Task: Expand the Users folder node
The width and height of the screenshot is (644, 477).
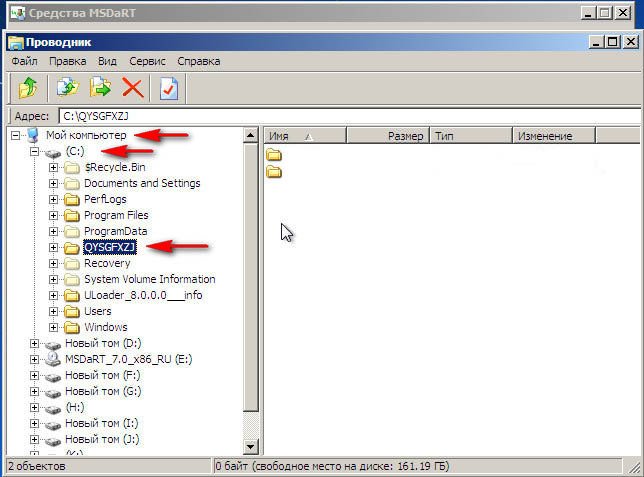Action: point(53,312)
